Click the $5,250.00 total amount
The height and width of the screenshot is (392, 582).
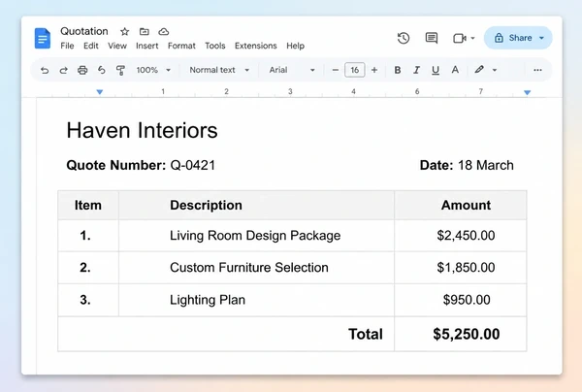pos(467,334)
